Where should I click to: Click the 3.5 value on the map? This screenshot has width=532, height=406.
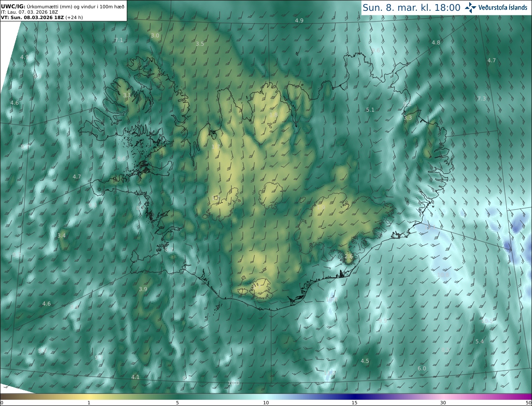pyautogui.click(x=200, y=44)
